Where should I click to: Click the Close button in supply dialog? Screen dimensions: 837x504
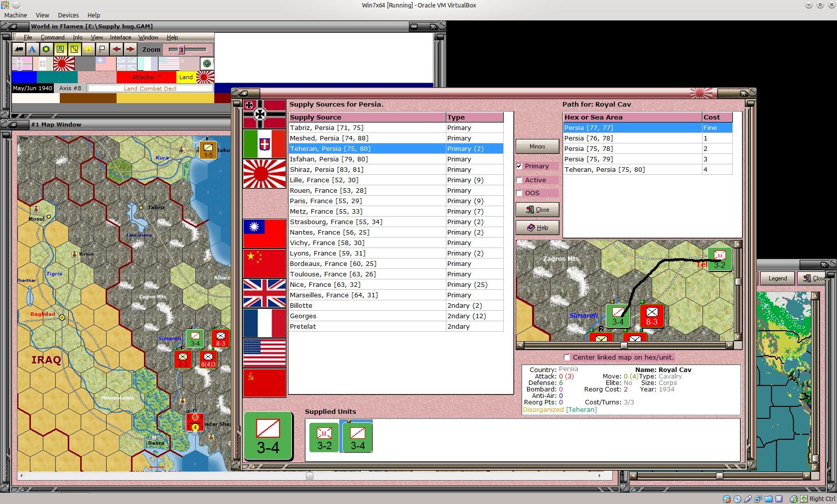(537, 210)
